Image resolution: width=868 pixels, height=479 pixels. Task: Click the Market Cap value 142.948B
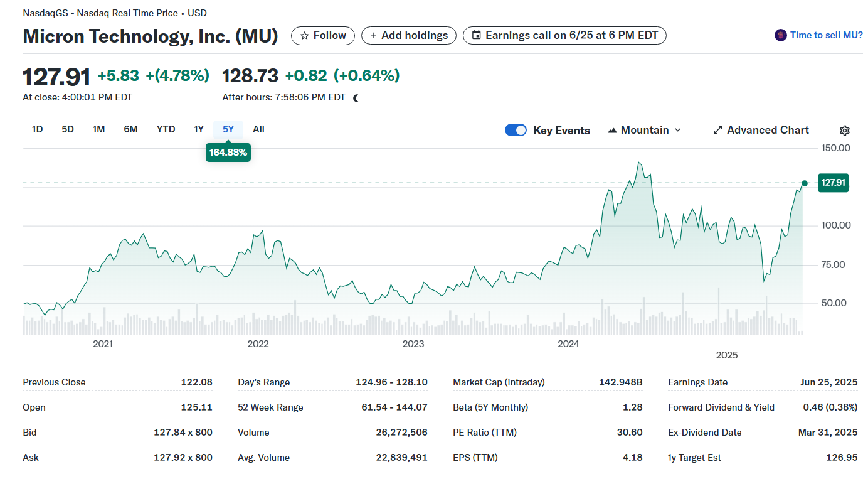click(621, 382)
